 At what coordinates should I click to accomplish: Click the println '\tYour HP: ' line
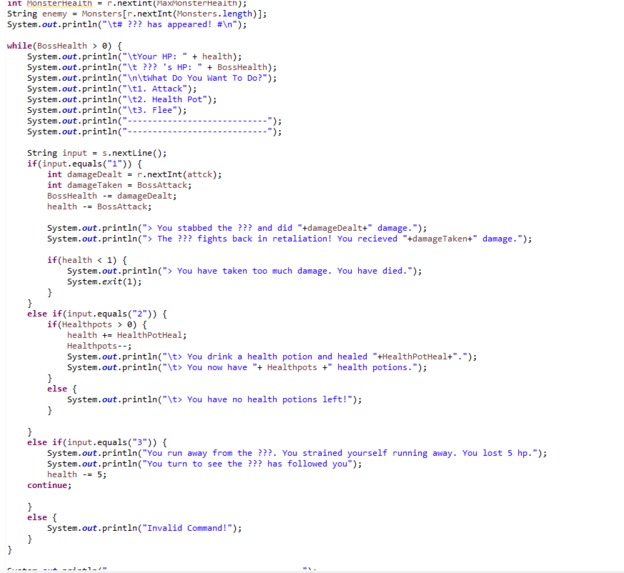[x=135, y=57]
